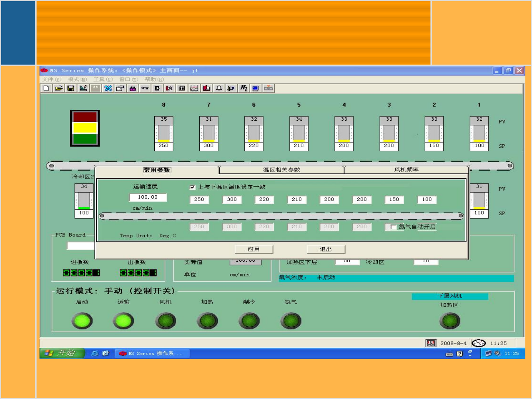
Task: Open the 模式 menu
Action: coord(78,79)
